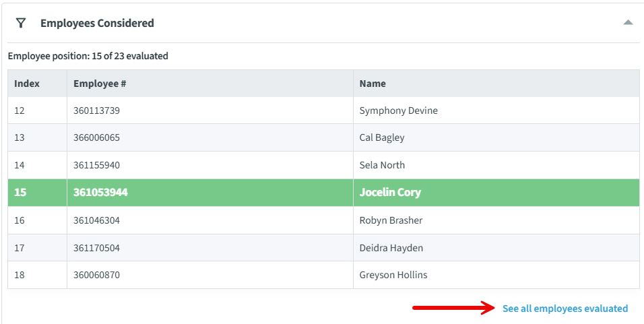Select the Employee # column header

(210, 84)
